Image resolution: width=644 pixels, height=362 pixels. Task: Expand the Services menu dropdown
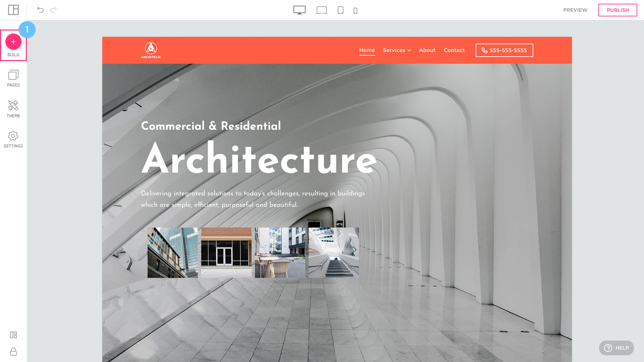pos(397,50)
